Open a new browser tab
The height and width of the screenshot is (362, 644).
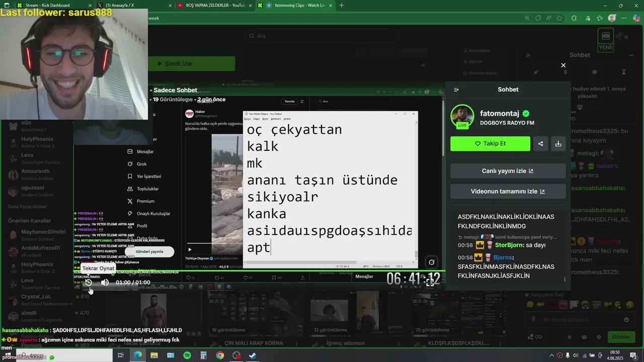[342, 5]
